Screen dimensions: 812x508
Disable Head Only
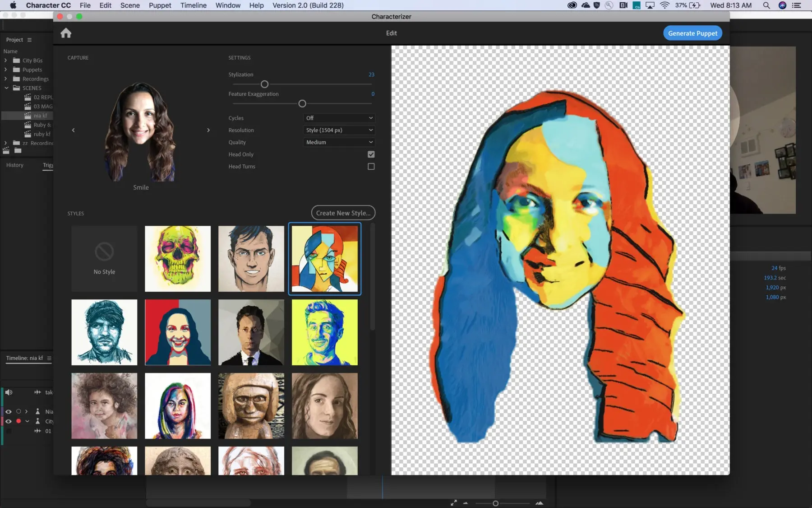(371, 154)
